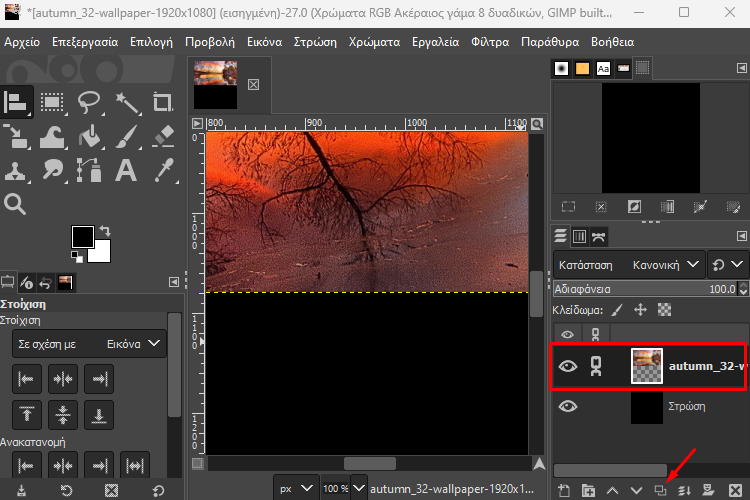Reset colors to black and white

click(77, 257)
